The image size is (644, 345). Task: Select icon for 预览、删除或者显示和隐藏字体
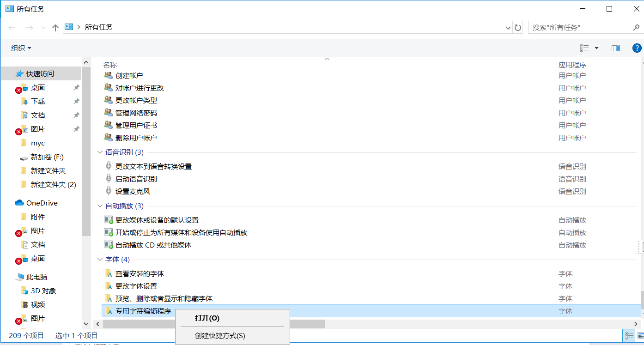coord(109,298)
